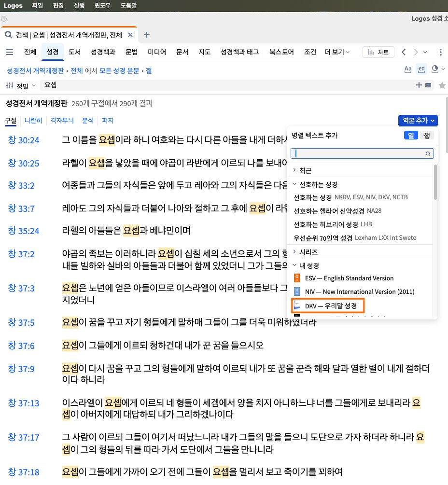The width and height of the screenshot is (448, 485).
Task: Select the 열 column layout toggle
Action: (411, 135)
